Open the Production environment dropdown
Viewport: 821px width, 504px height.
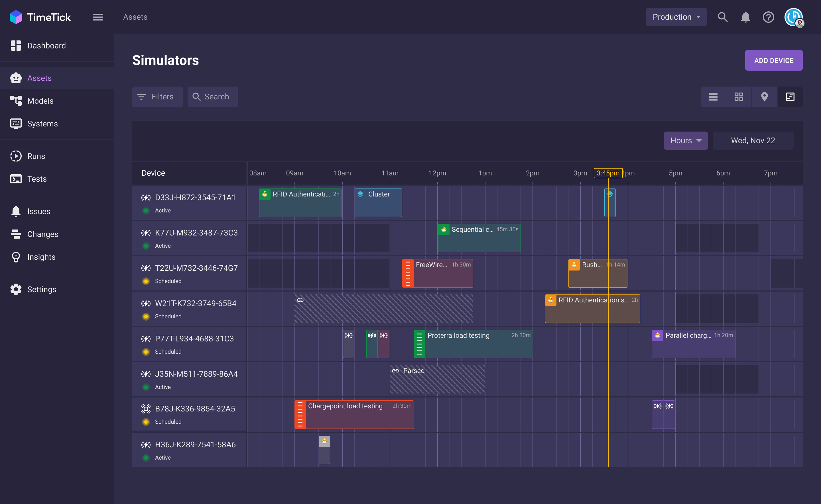tap(676, 17)
